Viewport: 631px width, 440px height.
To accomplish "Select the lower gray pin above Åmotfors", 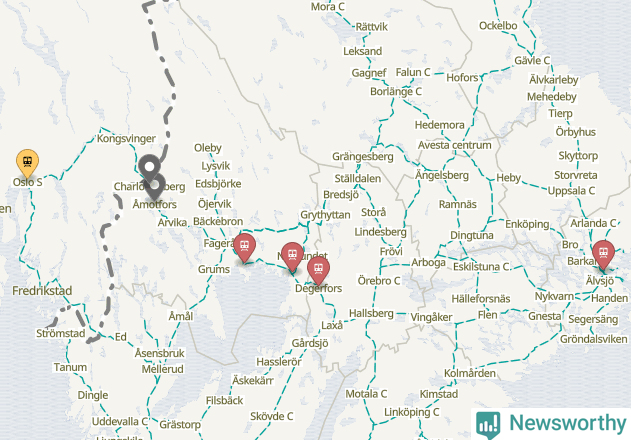I will pyautogui.click(x=155, y=186).
